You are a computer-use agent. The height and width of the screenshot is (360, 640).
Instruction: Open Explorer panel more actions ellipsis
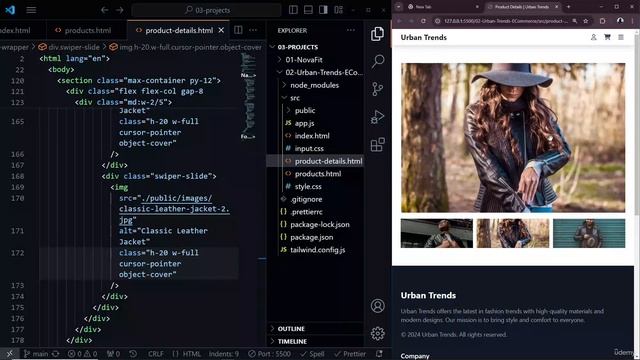[351, 30]
